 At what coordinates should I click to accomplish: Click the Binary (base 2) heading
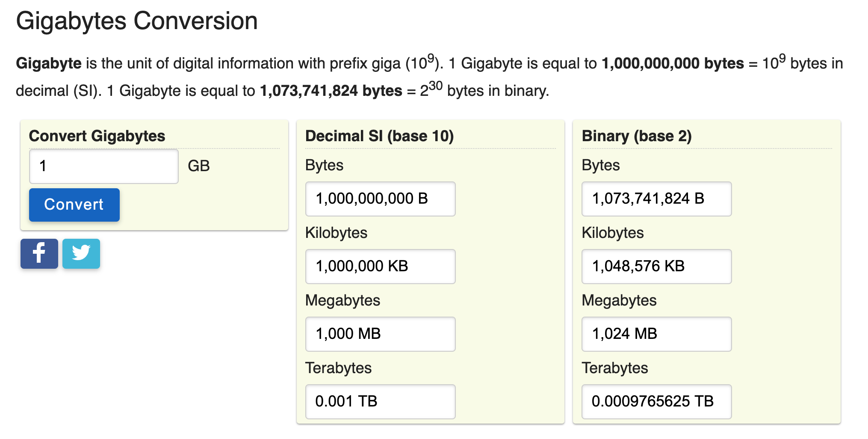click(636, 136)
